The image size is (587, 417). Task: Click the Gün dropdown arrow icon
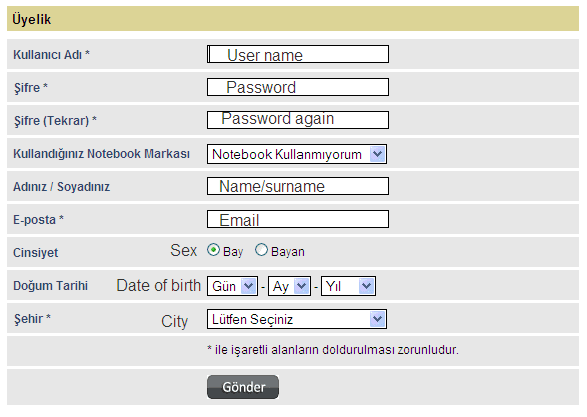pos(248,286)
